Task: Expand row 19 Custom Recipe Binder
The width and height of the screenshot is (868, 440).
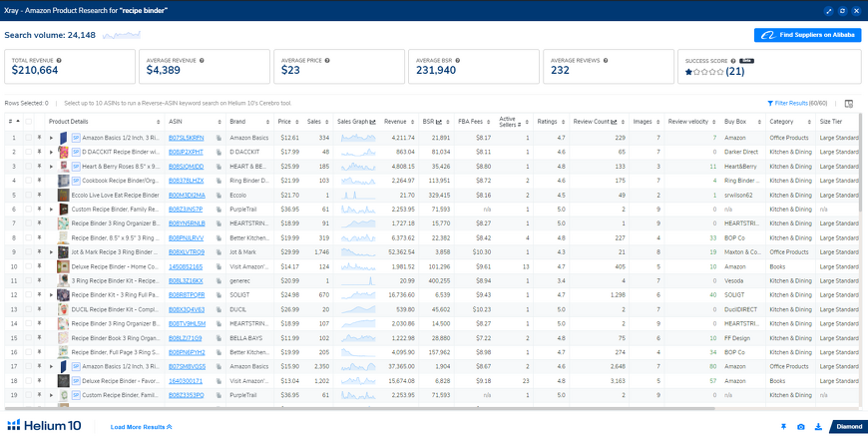Action: [x=52, y=396]
